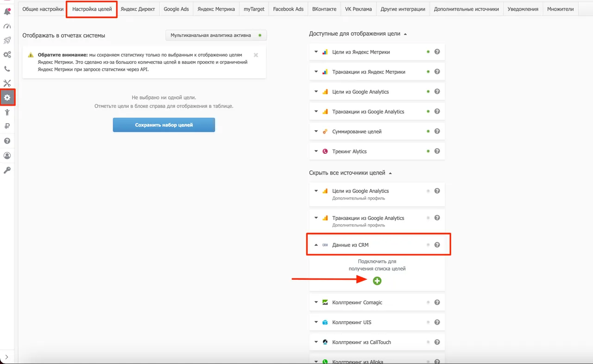Open help for Цели из Яндекс Метрики

coord(437,52)
